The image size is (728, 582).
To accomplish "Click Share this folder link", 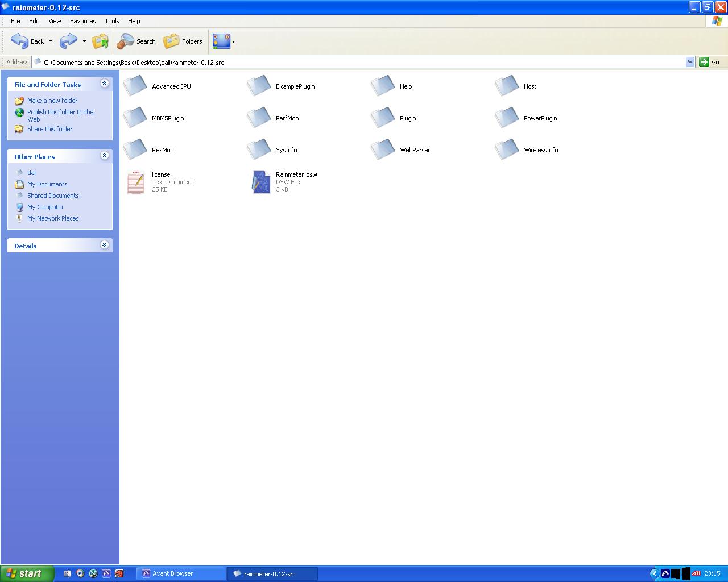I will coord(49,129).
